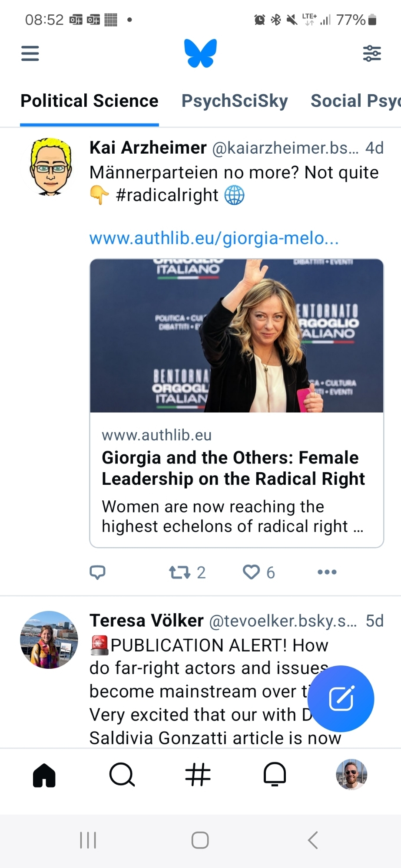
Task: Open the Feeds hashtag page
Action: [198, 775]
